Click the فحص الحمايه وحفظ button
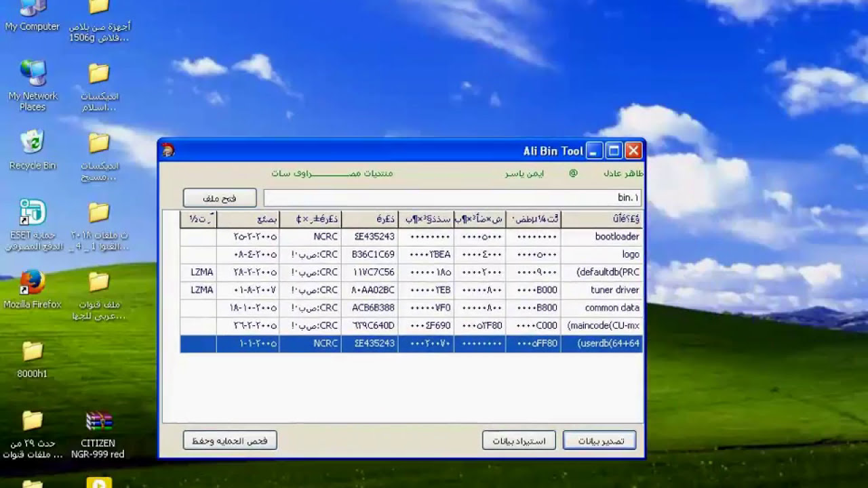The image size is (868, 488). pyautogui.click(x=230, y=441)
